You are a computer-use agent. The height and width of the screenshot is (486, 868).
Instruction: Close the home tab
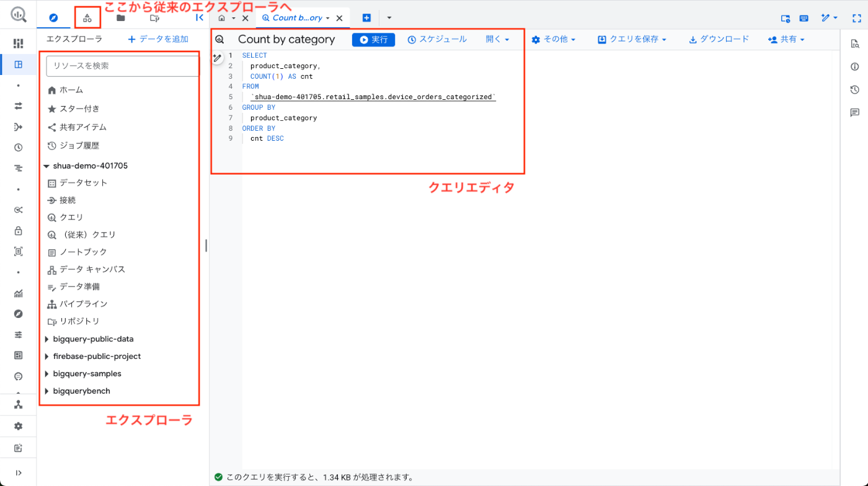tap(245, 19)
